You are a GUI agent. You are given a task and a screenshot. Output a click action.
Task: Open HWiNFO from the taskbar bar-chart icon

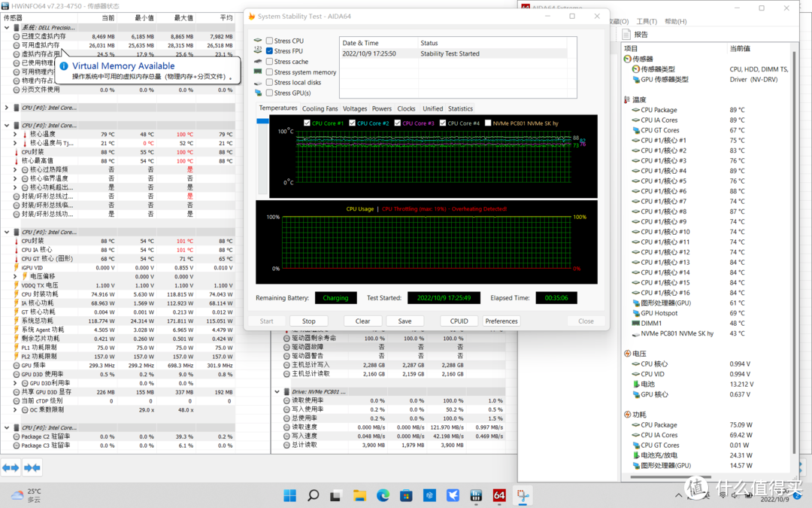point(476,495)
